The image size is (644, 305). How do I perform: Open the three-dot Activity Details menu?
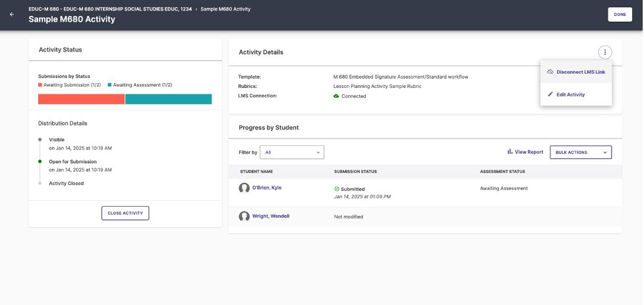point(605,52)
